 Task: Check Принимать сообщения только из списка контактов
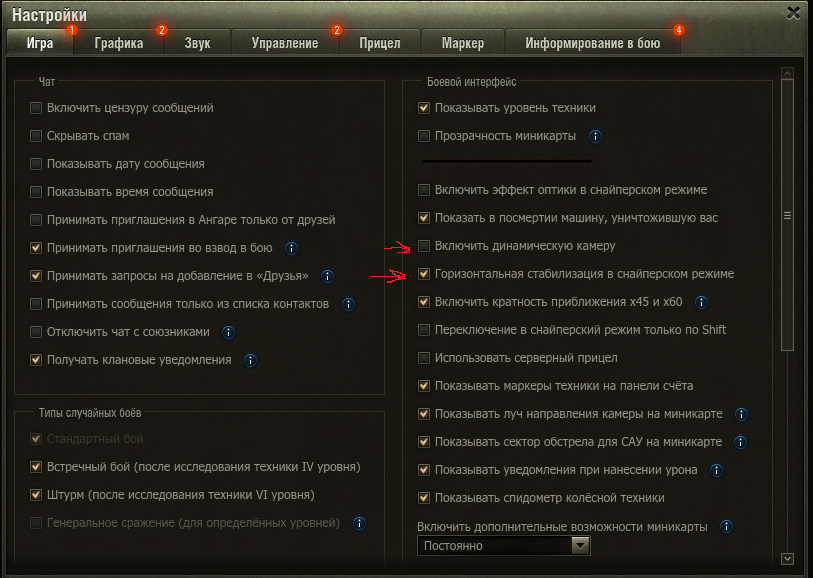pyautogui.click(x=36, y=304)
